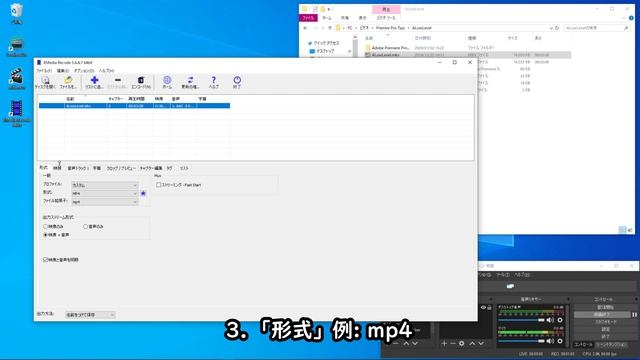640x360 pixels.
Task: Open source properties gear in OBS
Action: point(462,344)
